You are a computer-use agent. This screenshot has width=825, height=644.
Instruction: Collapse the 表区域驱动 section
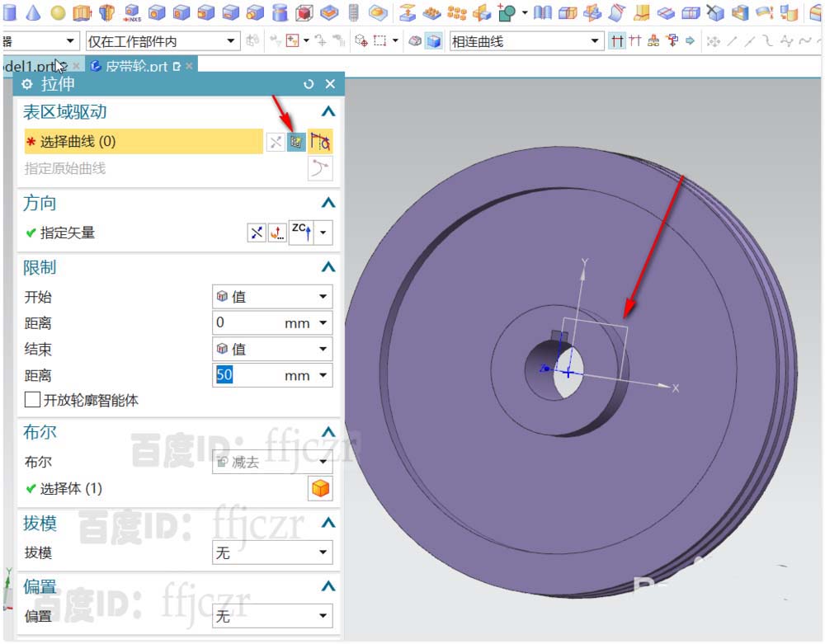[x=328, y=111]
